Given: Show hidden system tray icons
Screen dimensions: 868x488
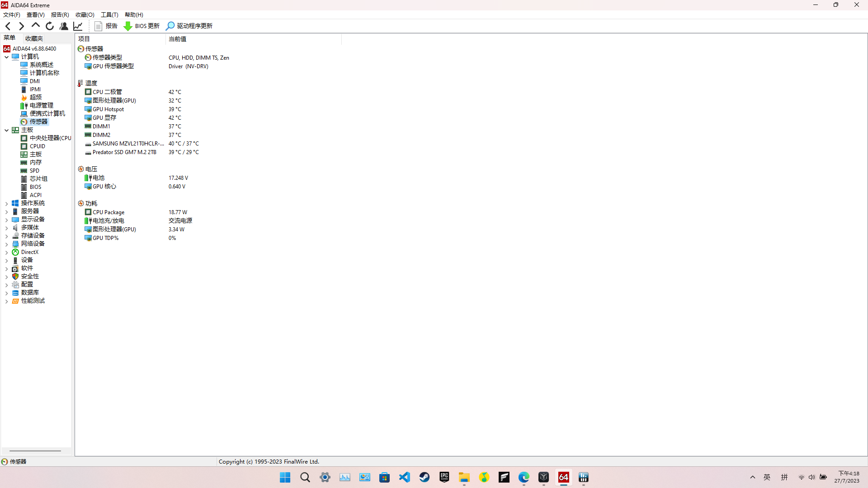Looking at the screenshot, I should click(x=753, y=478).
